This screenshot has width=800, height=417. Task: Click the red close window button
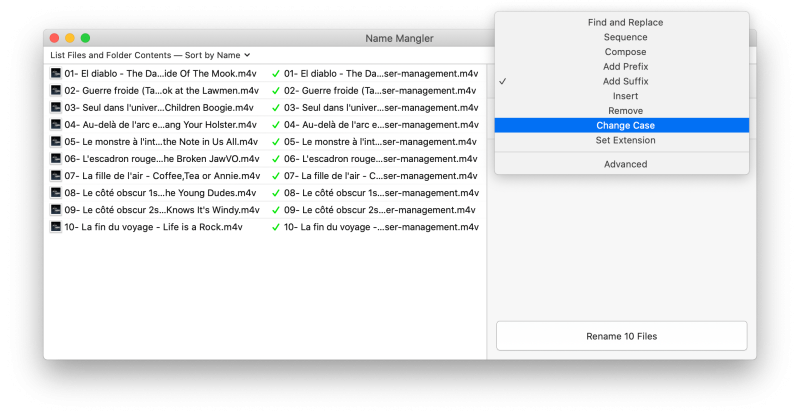[55, 38]
